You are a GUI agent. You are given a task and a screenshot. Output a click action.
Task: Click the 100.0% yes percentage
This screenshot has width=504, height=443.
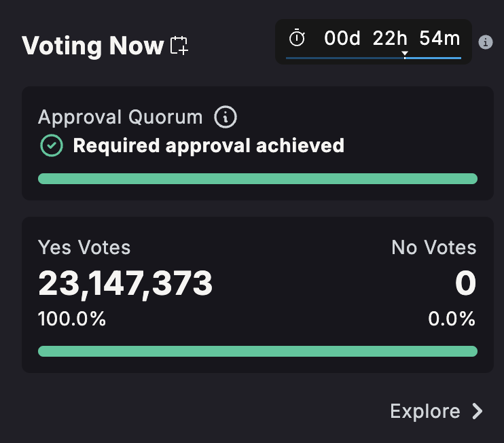pyautogui.click(x=72, y=319)
